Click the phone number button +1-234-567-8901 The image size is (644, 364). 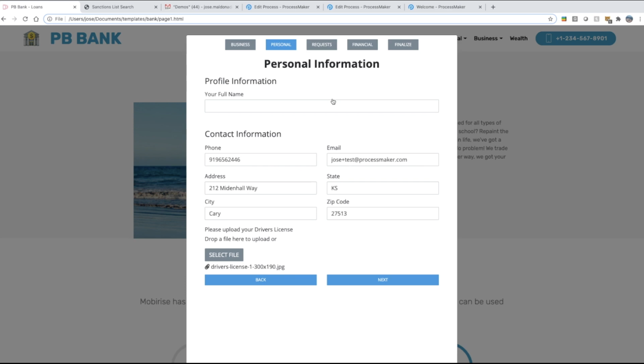pyautogui.click(x=575, y=39)
